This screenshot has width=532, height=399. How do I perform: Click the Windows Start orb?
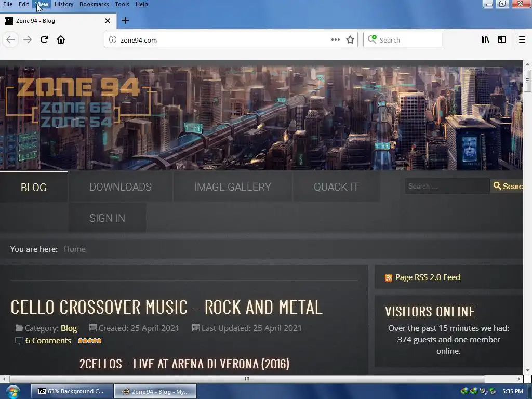coord(12,392)
